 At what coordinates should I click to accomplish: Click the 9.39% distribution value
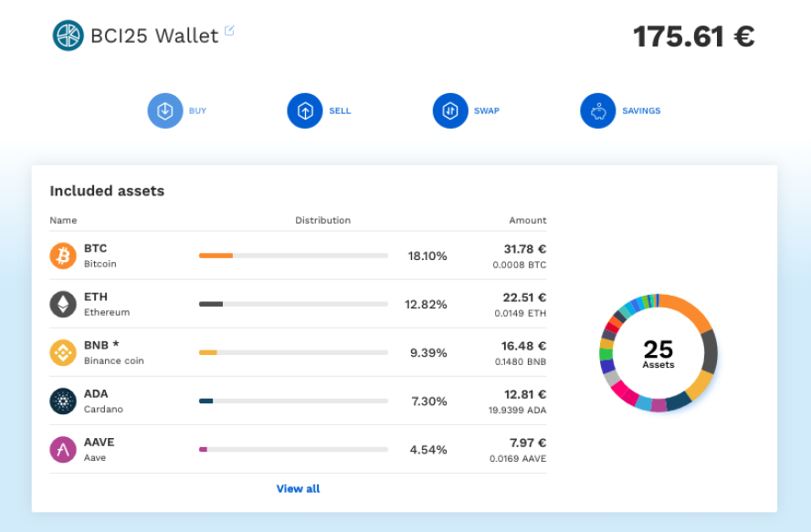[x=428, y=352]
